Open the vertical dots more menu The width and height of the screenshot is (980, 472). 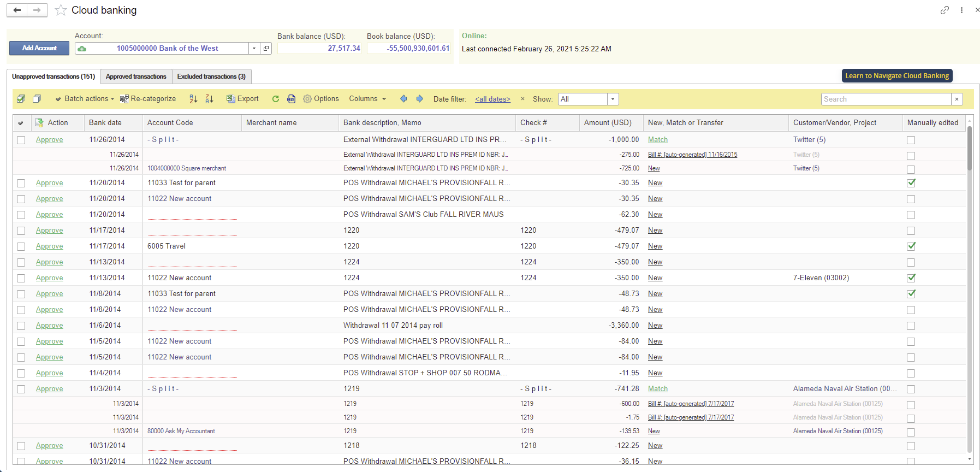961,10
